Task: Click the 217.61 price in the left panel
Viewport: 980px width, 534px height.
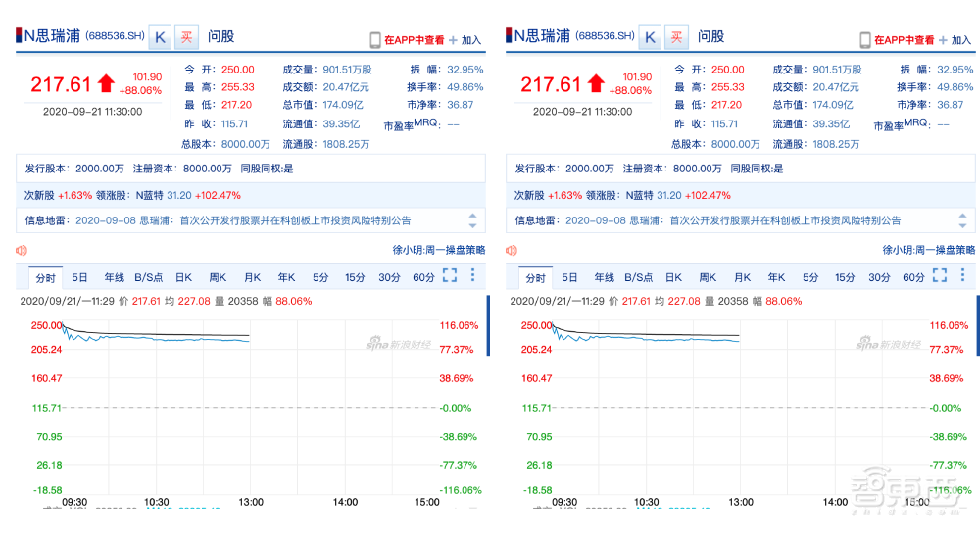Action: 61,84
